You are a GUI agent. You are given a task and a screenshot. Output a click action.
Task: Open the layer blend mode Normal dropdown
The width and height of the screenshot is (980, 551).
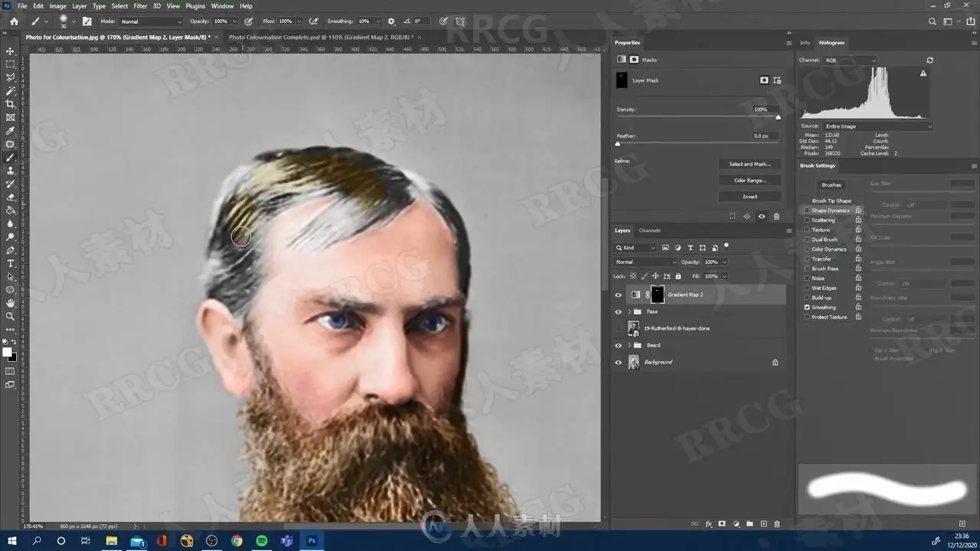click(x=646, y=262)
